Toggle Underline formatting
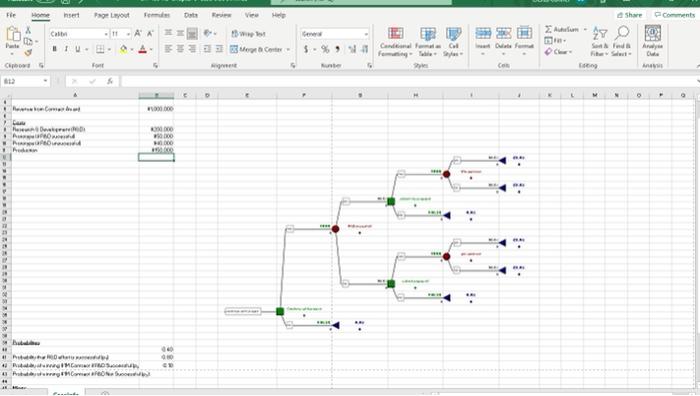Screen dimensions: 700x396 (x=78, y=49)
